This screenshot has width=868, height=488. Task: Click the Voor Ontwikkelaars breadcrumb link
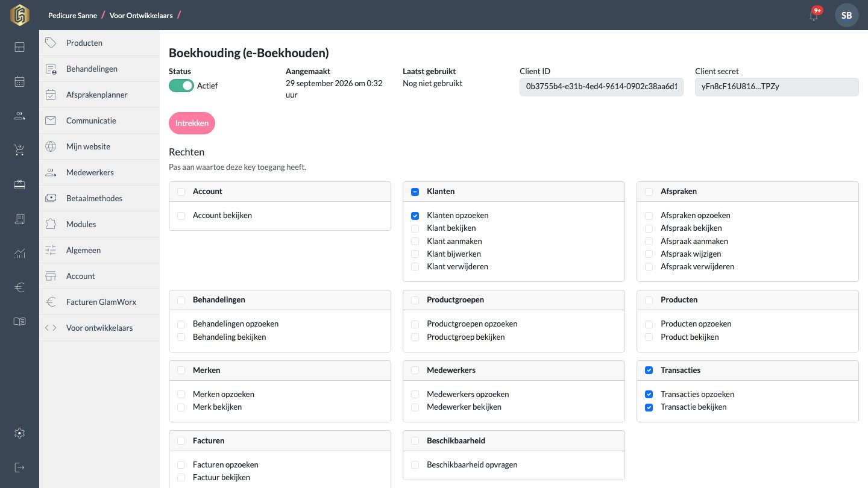pos(141,15)
